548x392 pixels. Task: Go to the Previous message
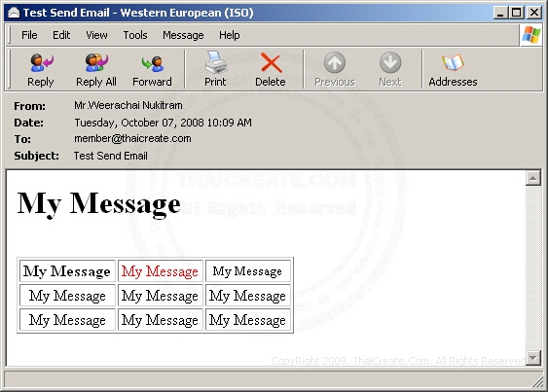pos(335,69)
